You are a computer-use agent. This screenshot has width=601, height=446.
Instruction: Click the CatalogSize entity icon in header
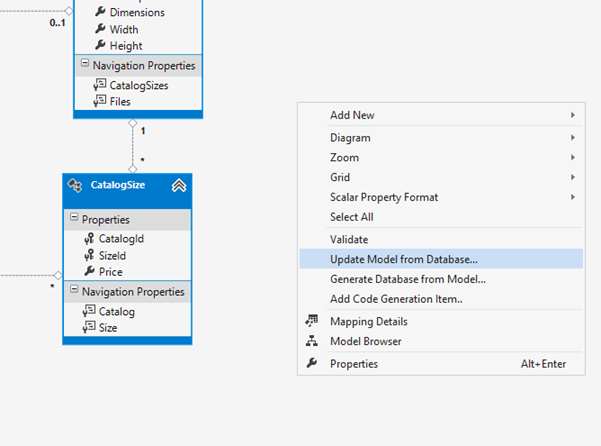coord(75,185)
